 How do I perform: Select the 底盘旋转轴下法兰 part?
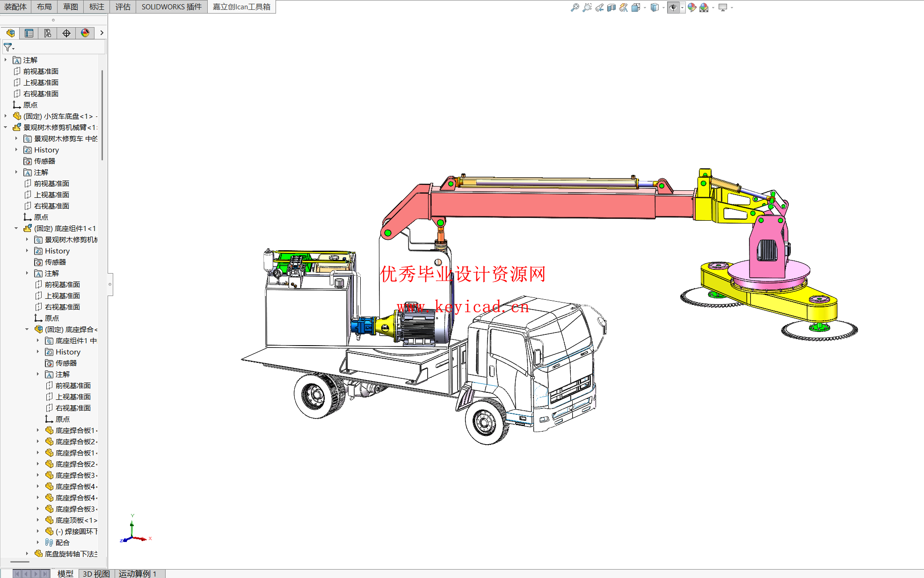tap(71, 554)
